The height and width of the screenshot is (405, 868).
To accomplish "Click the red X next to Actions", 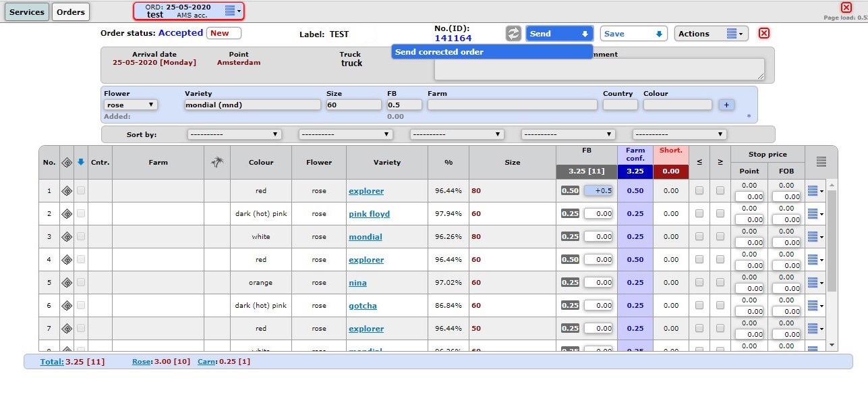I will tap(764, 34).
